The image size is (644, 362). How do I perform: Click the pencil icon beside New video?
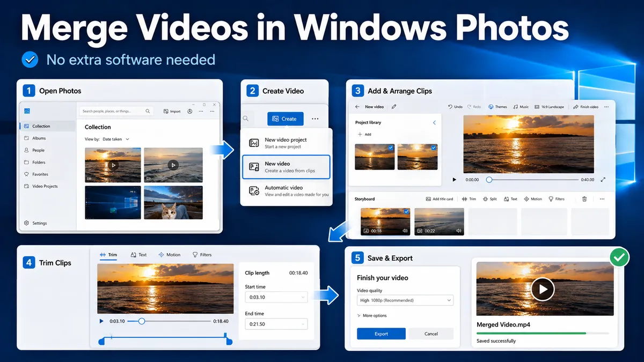click(394, 107)
